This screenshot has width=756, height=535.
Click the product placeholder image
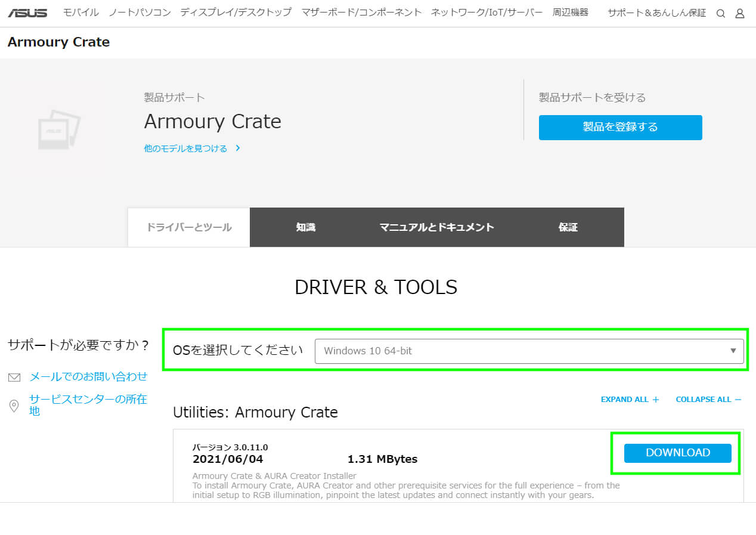tap(58, 129)
